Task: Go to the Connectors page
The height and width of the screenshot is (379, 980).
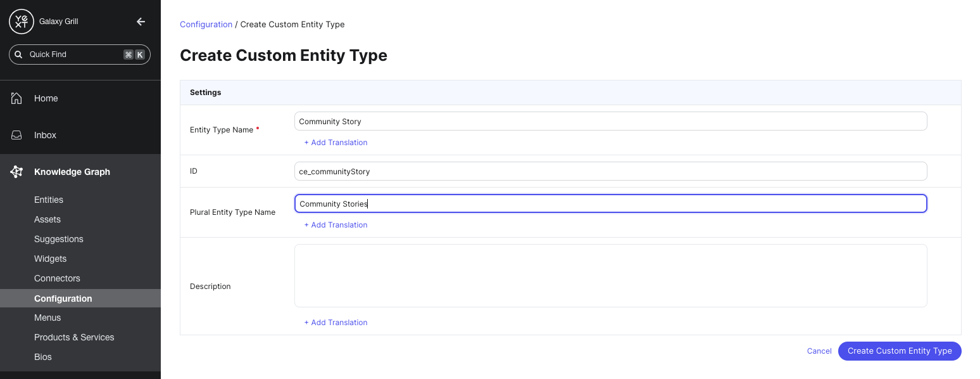Action: (x=57, y=278)
